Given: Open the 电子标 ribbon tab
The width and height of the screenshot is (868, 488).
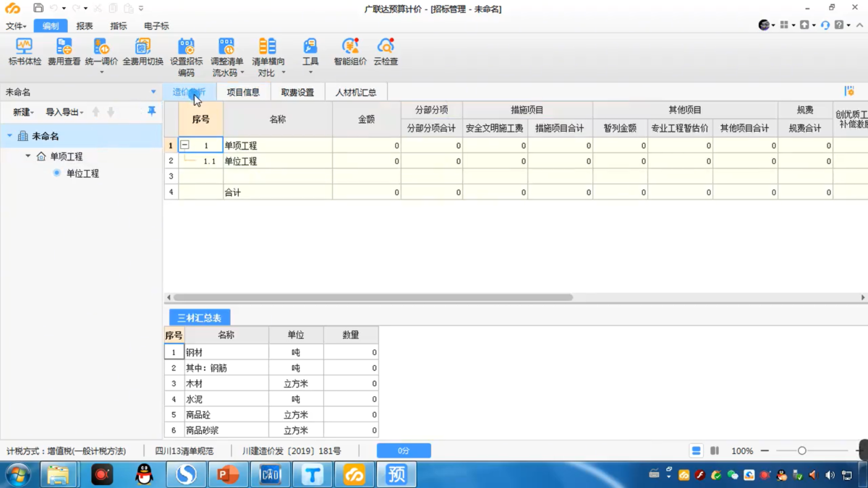Looking at the screenshot, I should tap(156, 26).
